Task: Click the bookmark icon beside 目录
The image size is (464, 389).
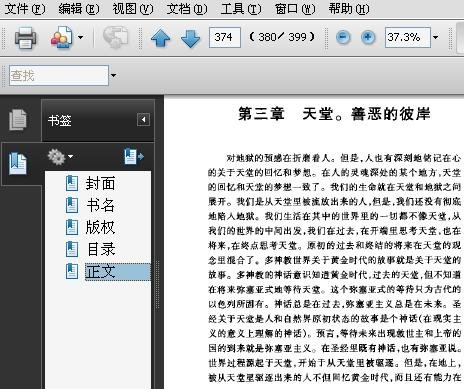Action: [x=72, y=249]
